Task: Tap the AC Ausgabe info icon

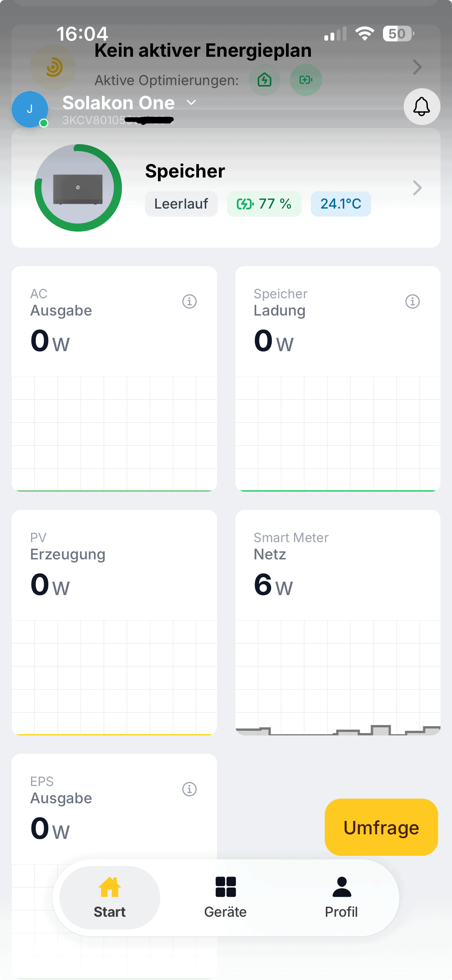Action: (189, 301)
